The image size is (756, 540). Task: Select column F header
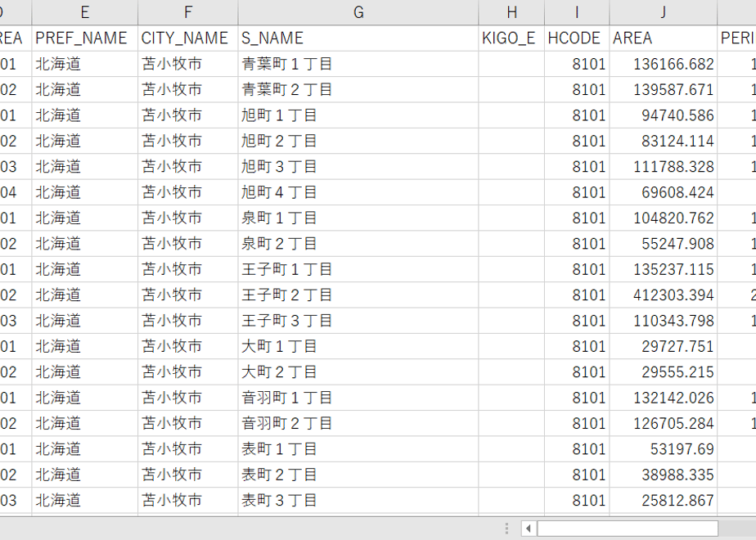coord(188,12)
